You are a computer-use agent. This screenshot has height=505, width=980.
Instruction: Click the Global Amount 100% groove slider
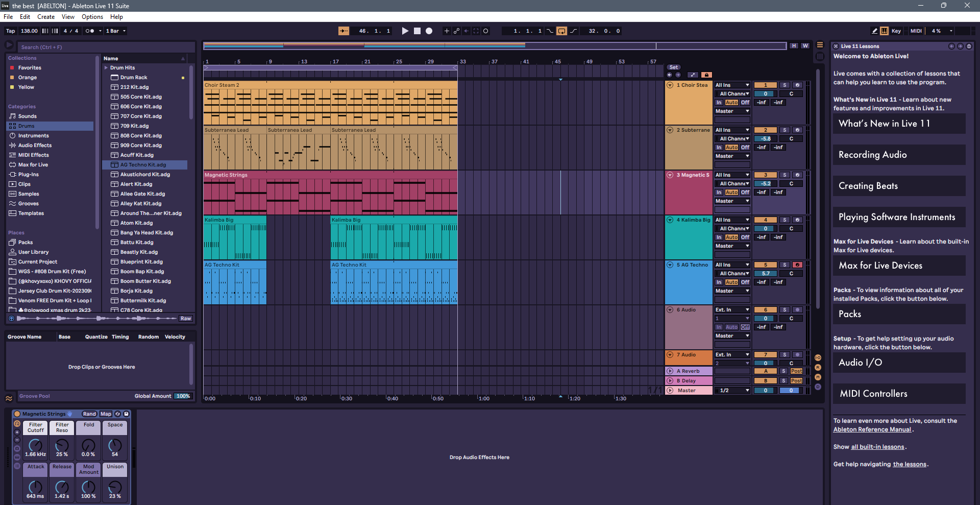pyautogui.click(x=183, y=396)
